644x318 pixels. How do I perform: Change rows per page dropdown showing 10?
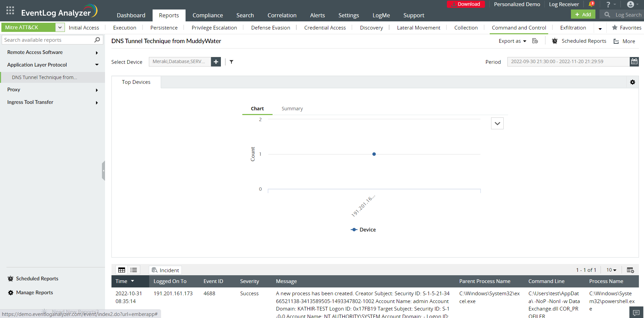pyautogui.click(x=611, y=270)
